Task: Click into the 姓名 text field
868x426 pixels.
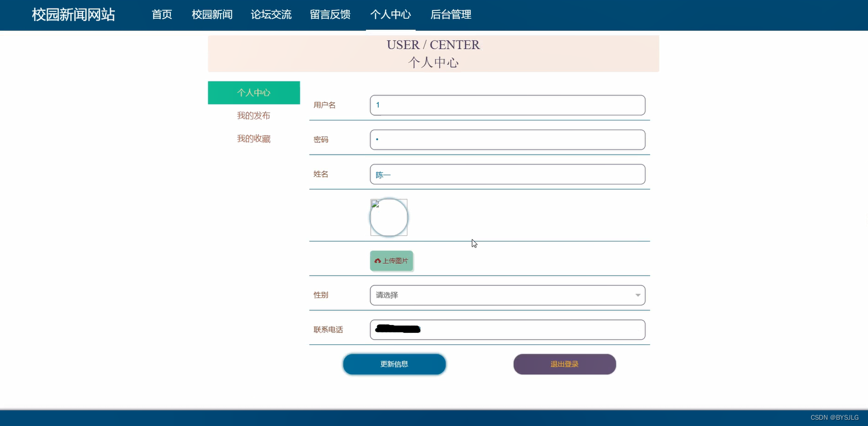Action: (507, 174)
